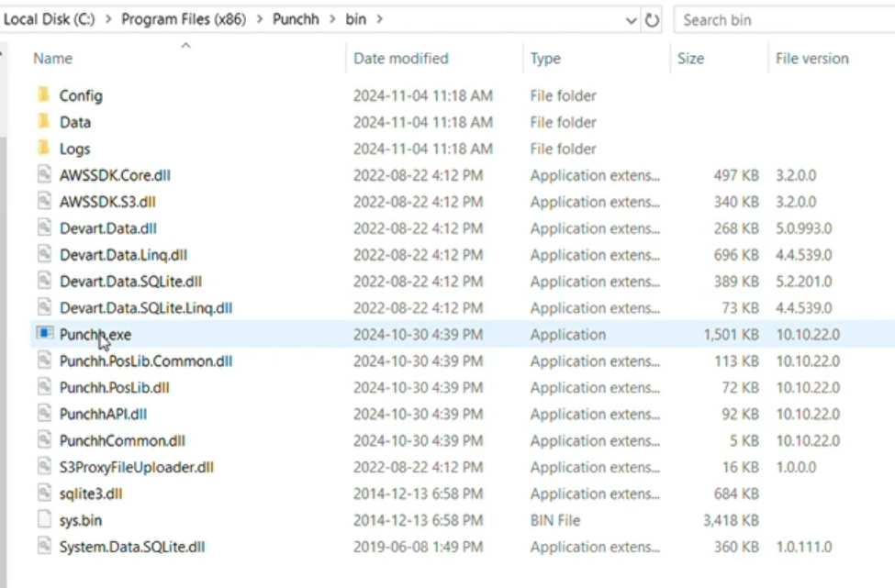The image size is (895, 588).
Task: Click the Data folder icon
Action: [44, 121]
